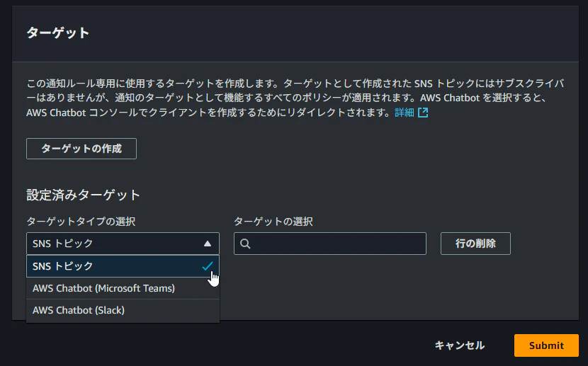Screen dimensions: 588x366
Task: Select the SNS トピック option in list
Action: (x=123, y=266)
